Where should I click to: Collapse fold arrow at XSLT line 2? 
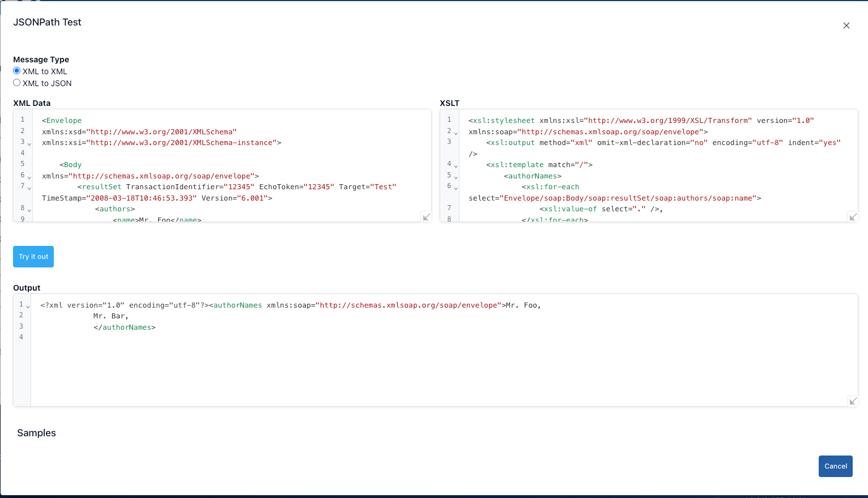[456, 133]
